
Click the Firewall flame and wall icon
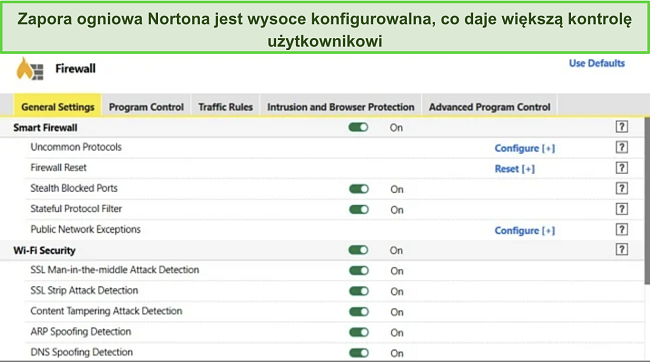pyautogui.click(x=30, y=69)
